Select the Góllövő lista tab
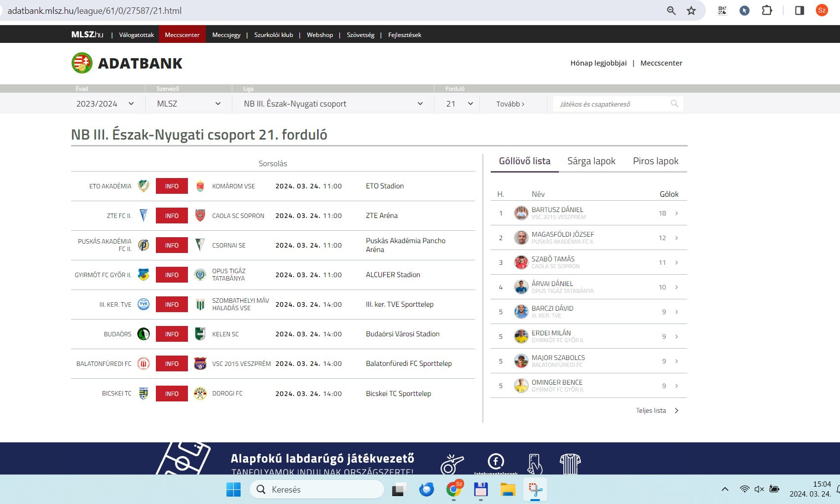The image size is (840, 504). click(524, 161)
